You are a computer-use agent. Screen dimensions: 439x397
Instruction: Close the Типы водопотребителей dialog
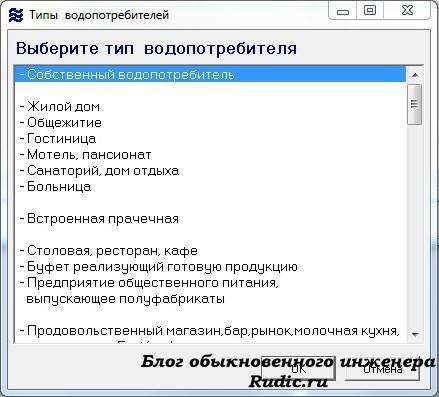click(x=407, y=10)
